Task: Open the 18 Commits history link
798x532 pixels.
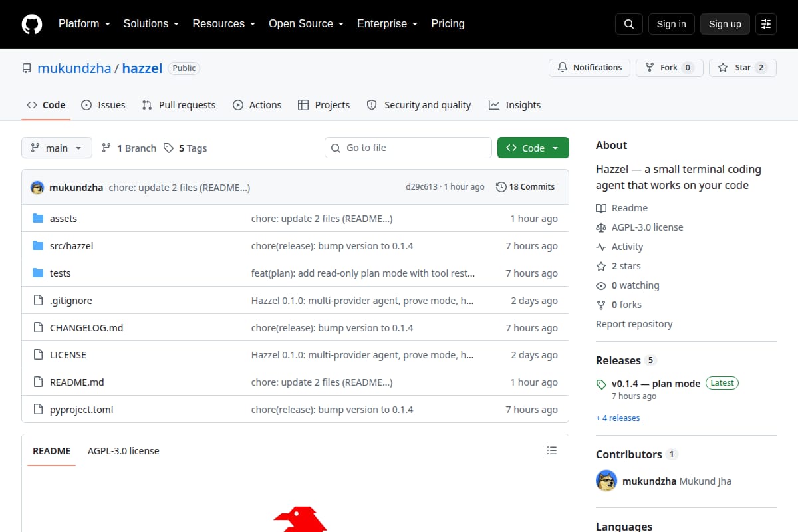Action: pyautogui.click(x=525, y=187)
